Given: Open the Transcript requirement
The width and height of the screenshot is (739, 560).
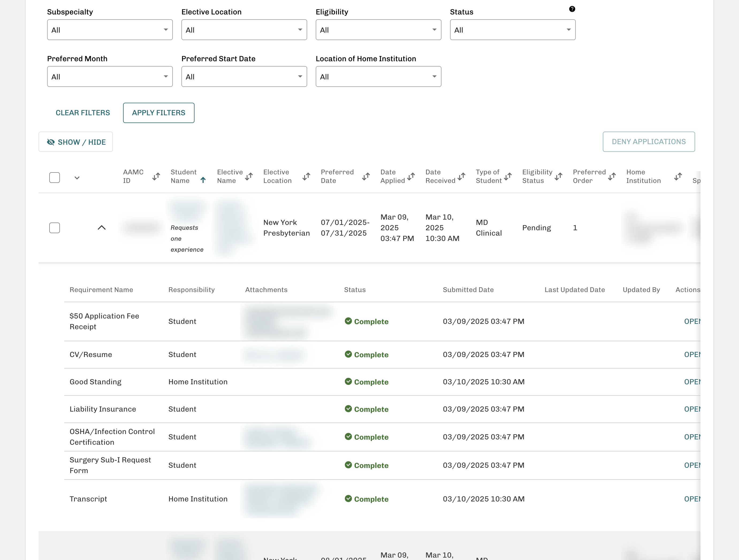Looking at the screenshot, I should pyautogui.click(x=692, y=499).
